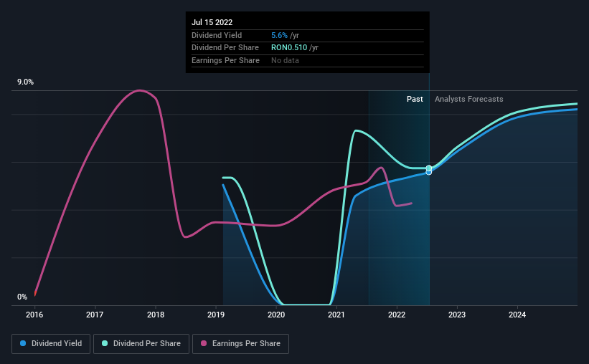Click the 0% y-axis label

coord(22,297)
